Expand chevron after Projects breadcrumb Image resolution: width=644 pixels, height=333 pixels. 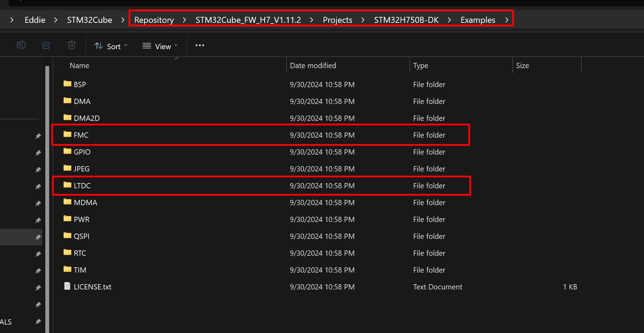click(363, 20)
